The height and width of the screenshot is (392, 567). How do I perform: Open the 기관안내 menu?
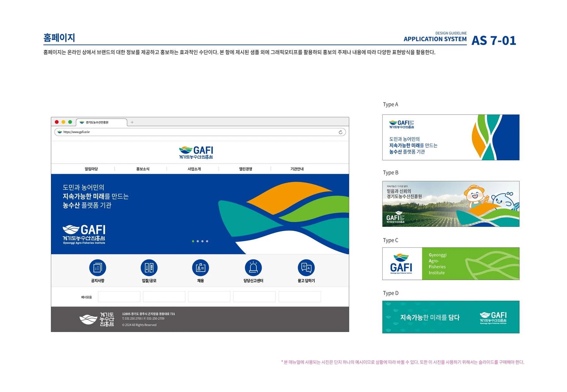[297, 169]
